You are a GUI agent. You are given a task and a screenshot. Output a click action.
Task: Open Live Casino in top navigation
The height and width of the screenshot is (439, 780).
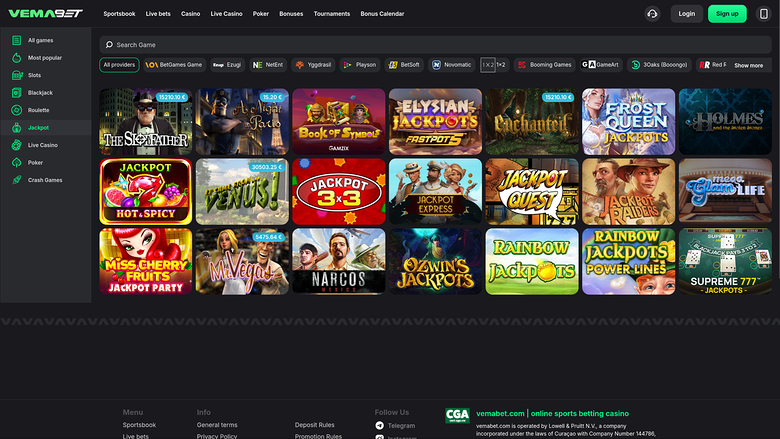point(226,14)
